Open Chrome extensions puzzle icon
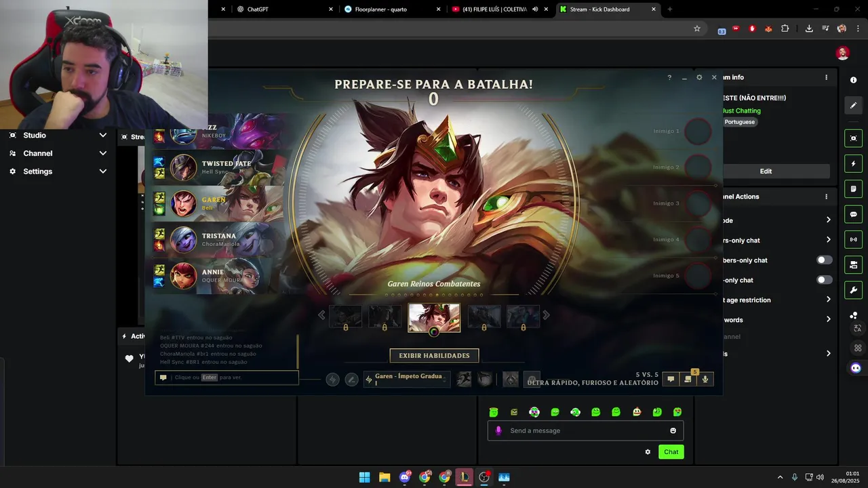 pyautogui.click(x=785, y=28)
